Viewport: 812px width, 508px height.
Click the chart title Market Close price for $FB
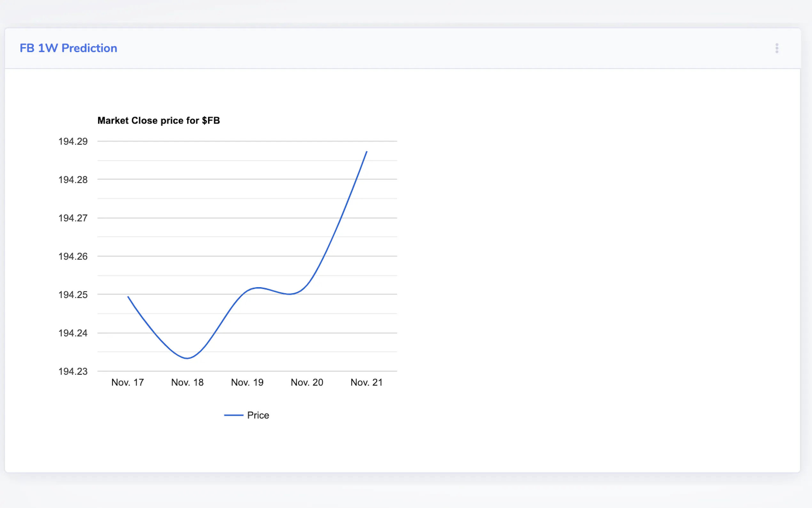(x=159, y=121)
